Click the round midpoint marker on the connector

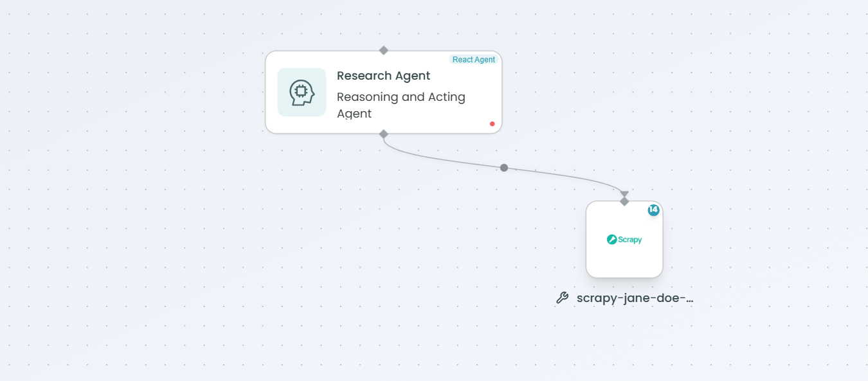pos(504,168)
